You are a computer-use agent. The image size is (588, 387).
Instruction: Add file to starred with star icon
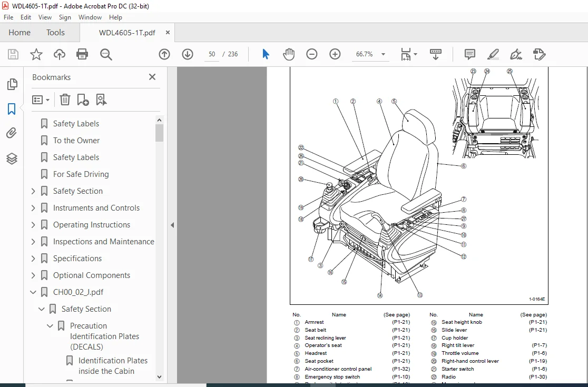coord(36,54)
